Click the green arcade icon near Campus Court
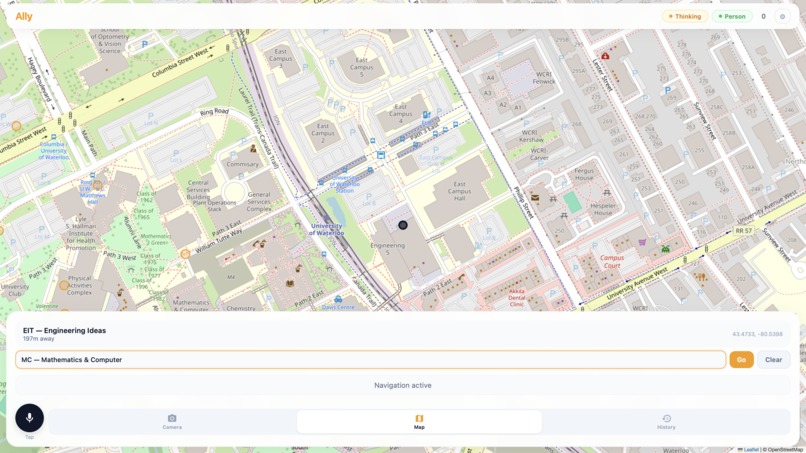806x453 pixels. tap(666, 249)
